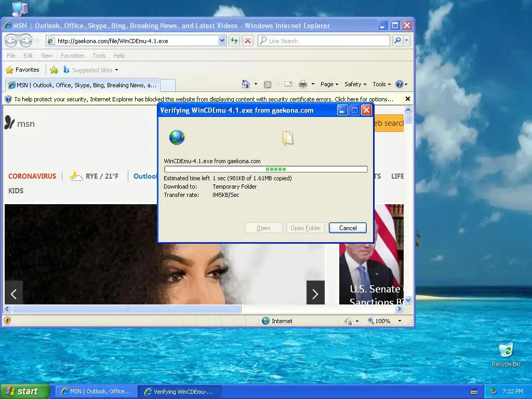The height and width of the screenshot is (399, 532).
Task: Click Verifying WinCDEmu taskbar button
Action: (180, 392)
